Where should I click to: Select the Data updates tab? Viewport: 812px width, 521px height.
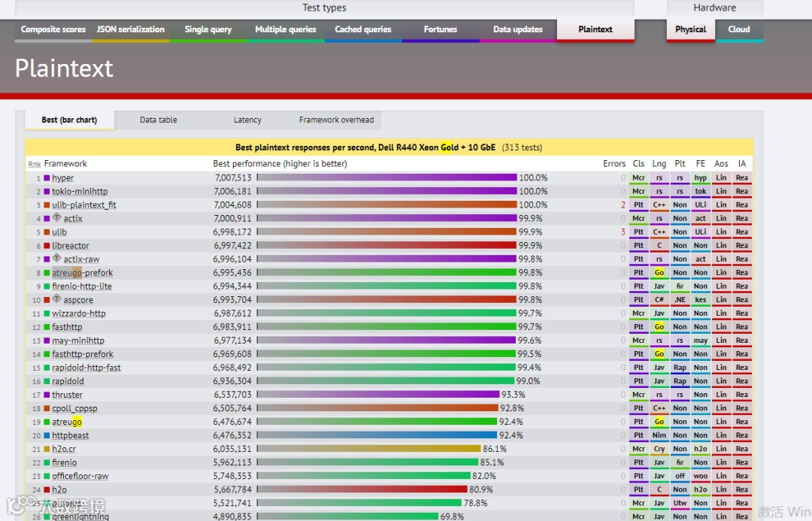(518, 29)
